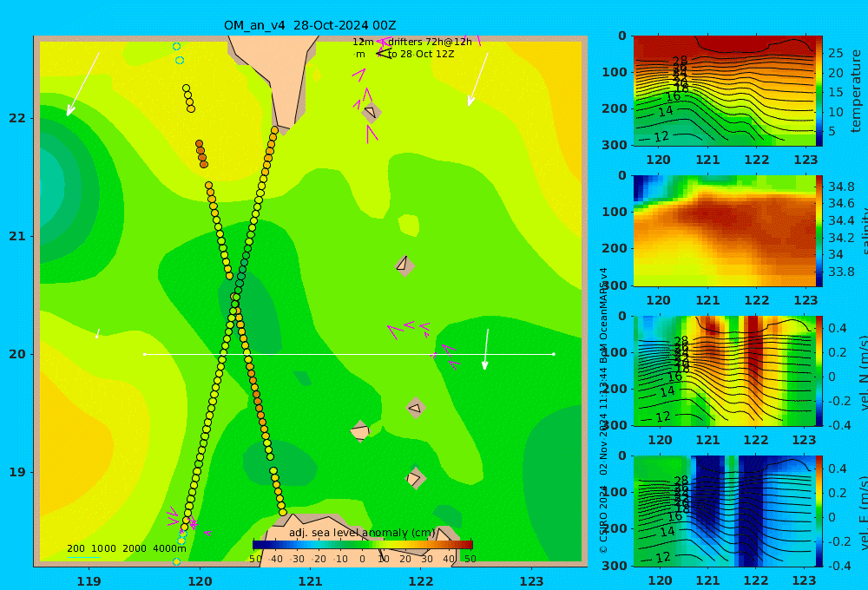
Task: Click the black drifter arrow in legend
Action: coord(384,54)
